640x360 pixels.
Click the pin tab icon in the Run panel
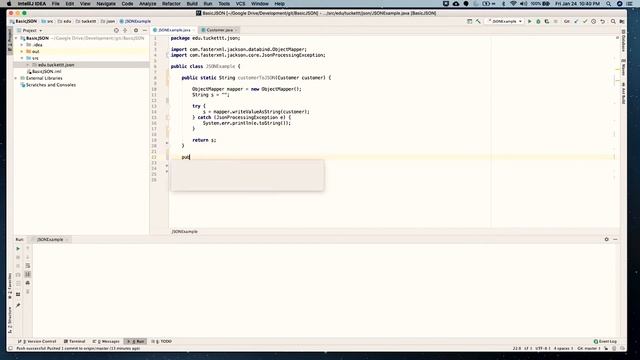18,305
